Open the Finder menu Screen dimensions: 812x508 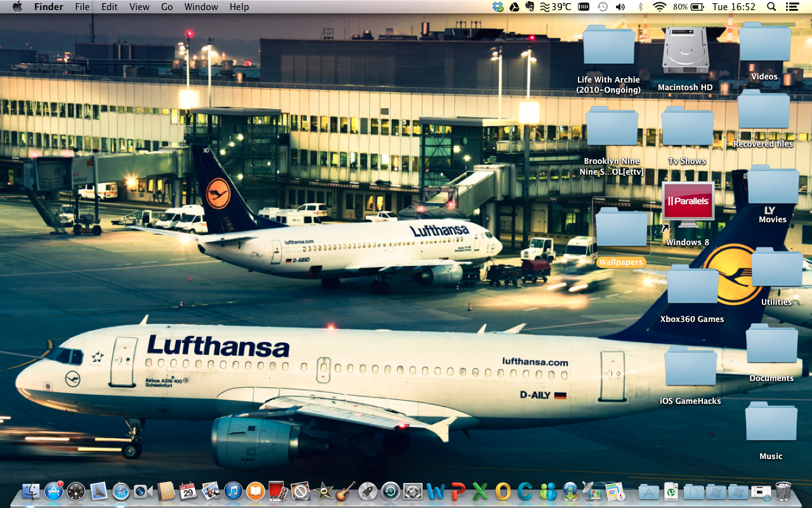click(x=49, y=7)
